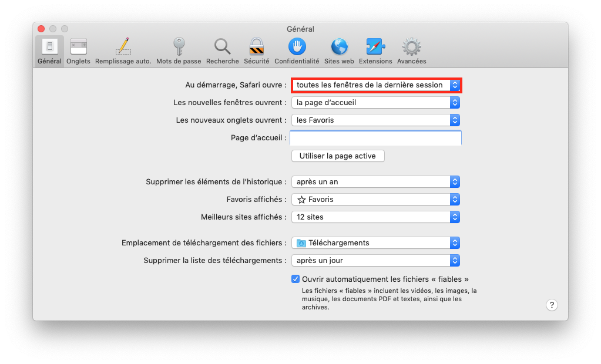
Task: Open the Favoris affichés dropdown
Action: tap(375, 199)
